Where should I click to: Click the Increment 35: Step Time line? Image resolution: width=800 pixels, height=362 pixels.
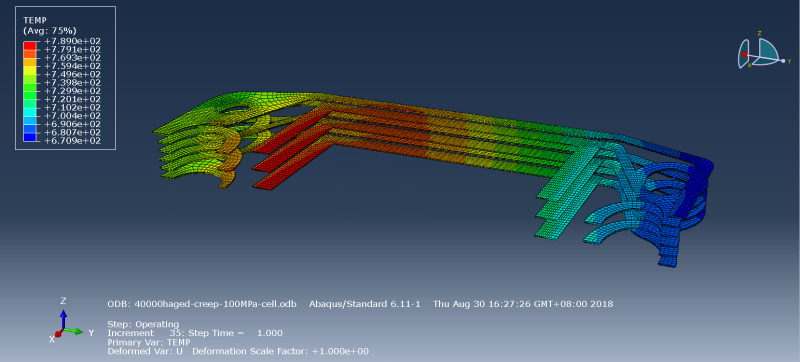(x=195, y=333)
